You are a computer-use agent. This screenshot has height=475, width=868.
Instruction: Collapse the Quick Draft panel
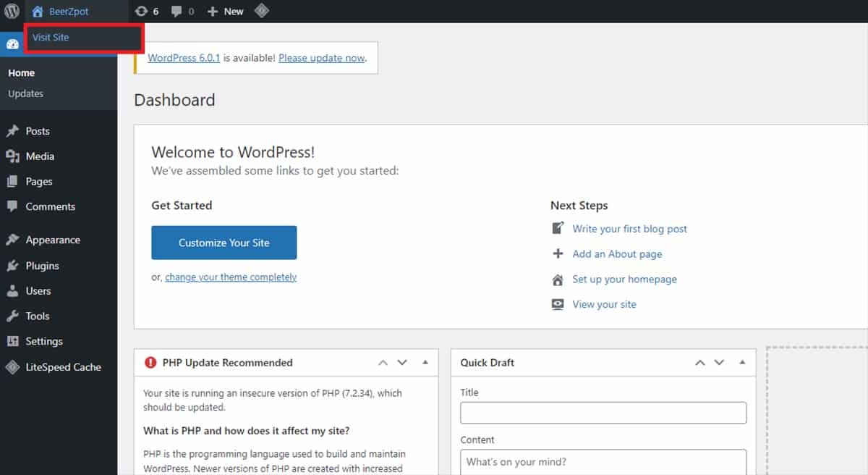click(x=742, y=363)
